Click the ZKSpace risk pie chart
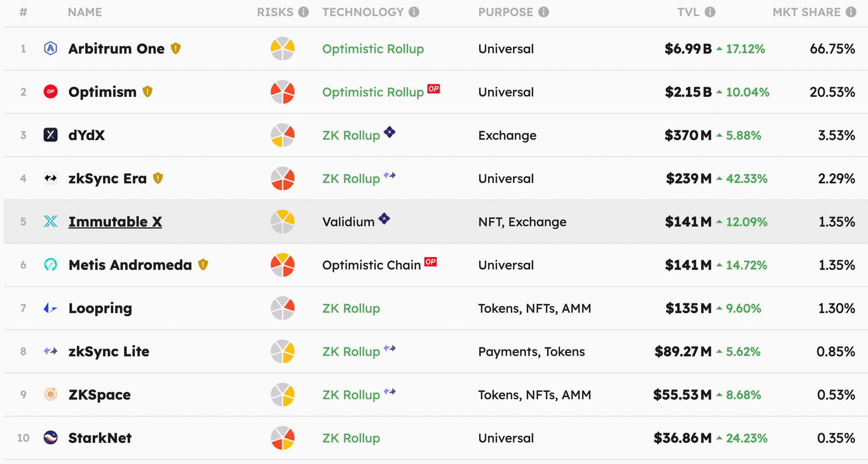 click(x=283, y=395)
